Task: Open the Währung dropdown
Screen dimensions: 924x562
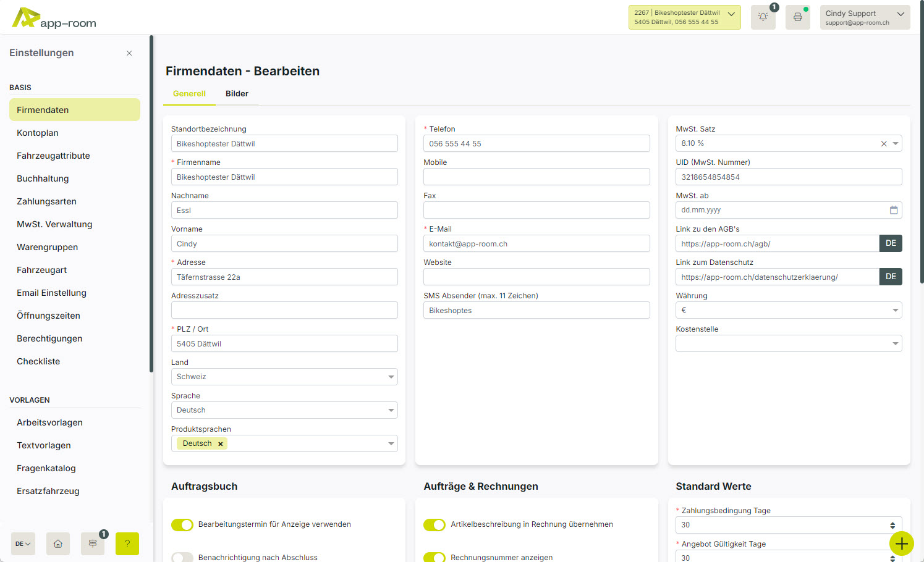Action: coord(895,310)
